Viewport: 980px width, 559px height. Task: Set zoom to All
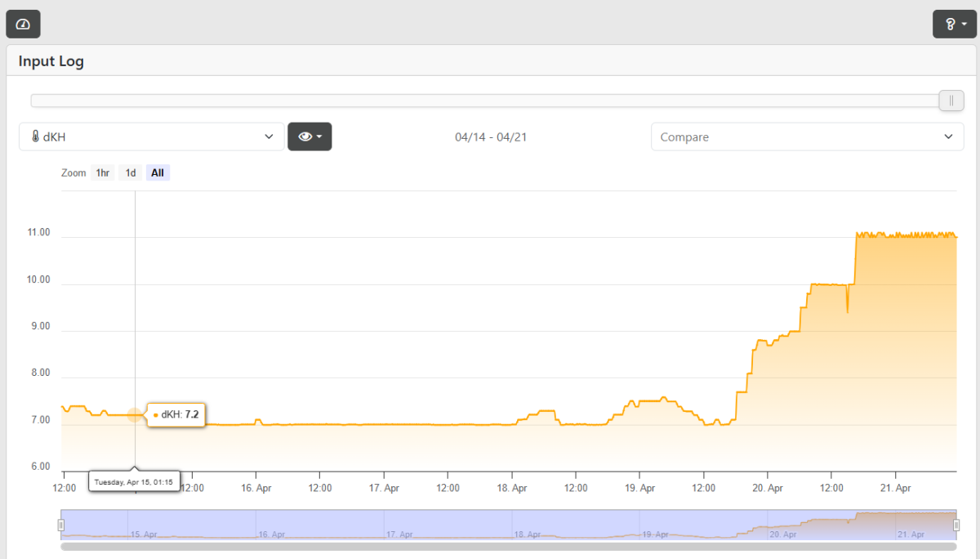pos(158,173)
